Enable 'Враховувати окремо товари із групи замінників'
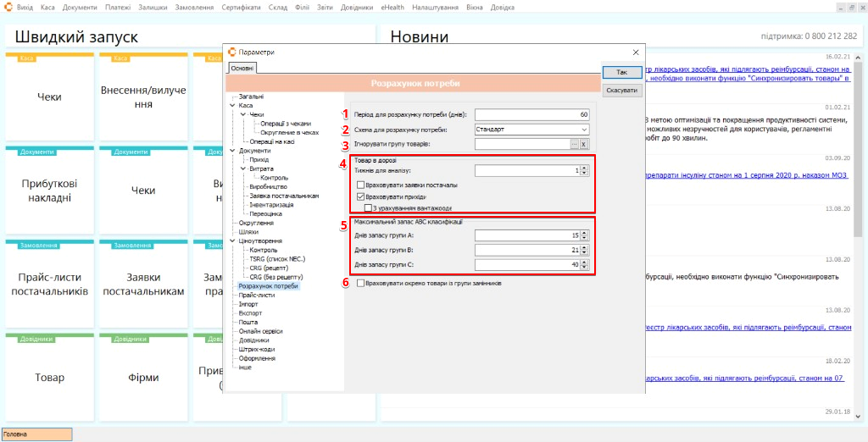Viewport: 868px width, 442px height. coord(361,283)
